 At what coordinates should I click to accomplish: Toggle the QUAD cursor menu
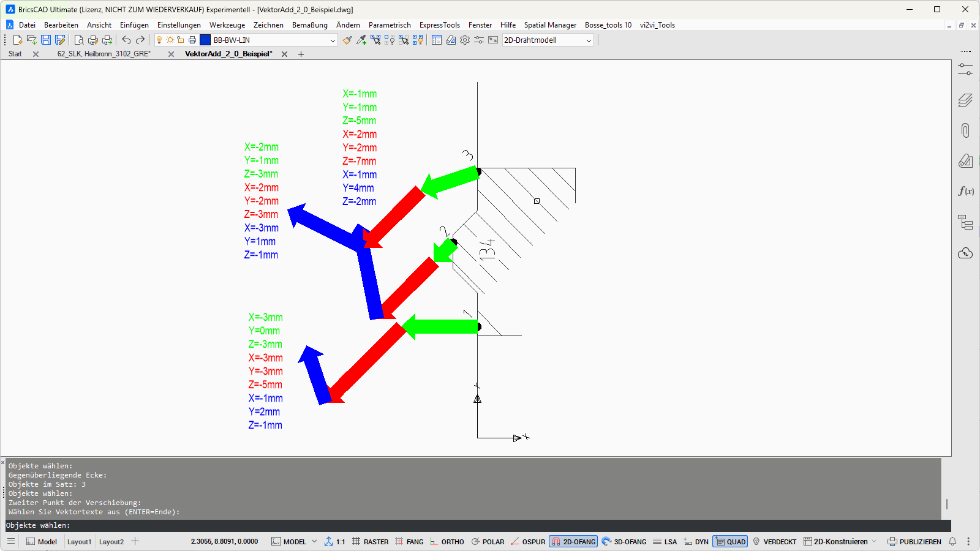pos(730,542)
